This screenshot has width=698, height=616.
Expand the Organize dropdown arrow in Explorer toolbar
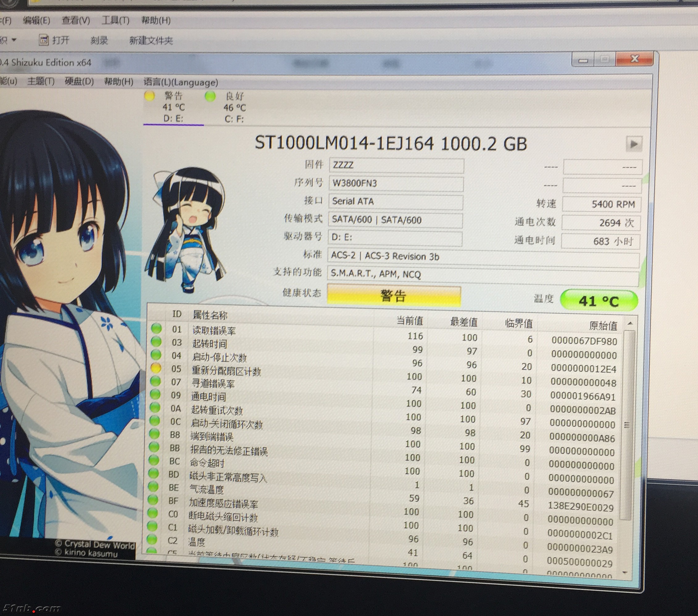pyautogui.click(x=14, y=40)
